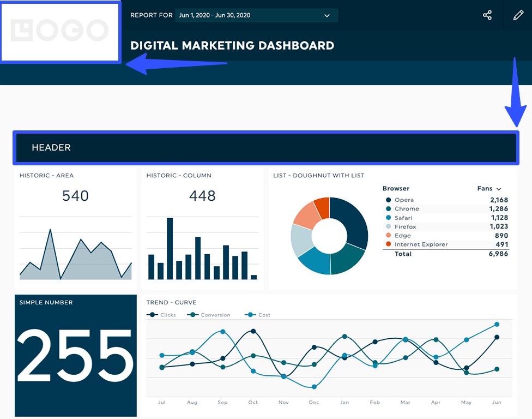
Task: Click the Clicks legend marker on Trend chart
Action: point(152,314)
